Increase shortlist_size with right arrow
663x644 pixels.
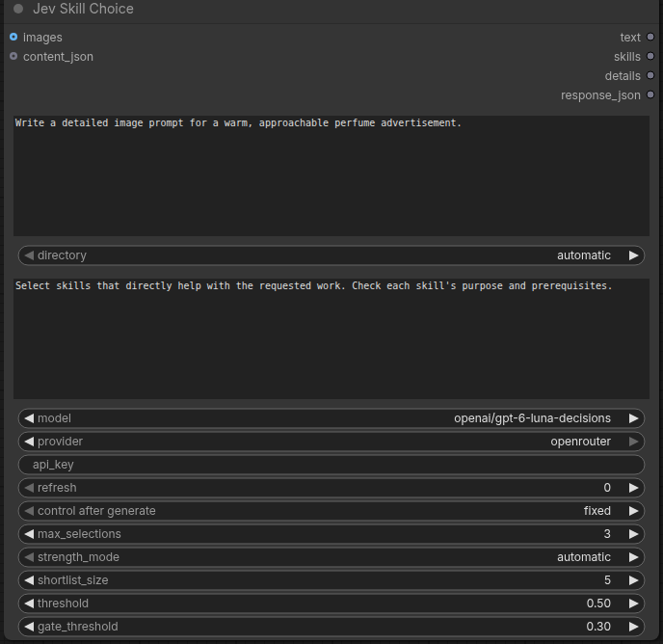[633, 580]
